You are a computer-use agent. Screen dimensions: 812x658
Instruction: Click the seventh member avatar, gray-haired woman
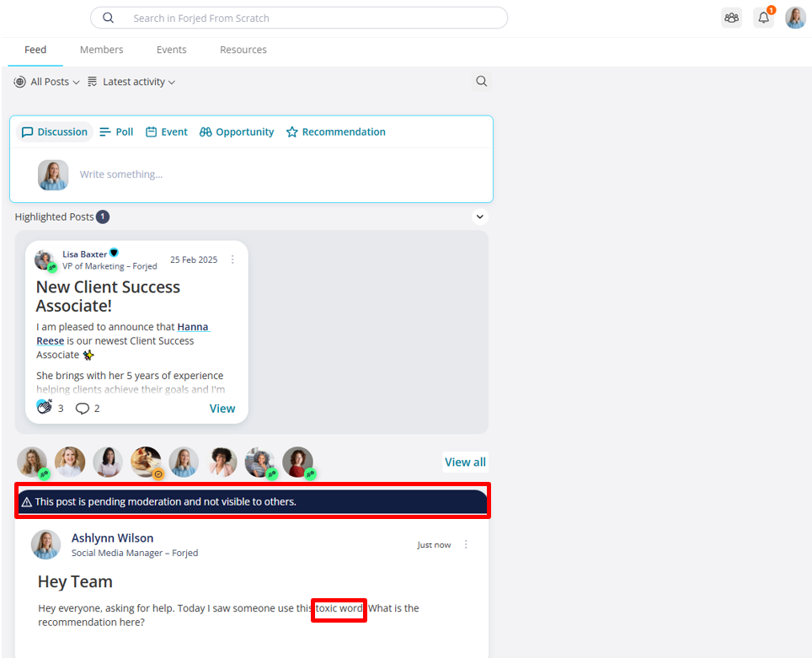260,462
